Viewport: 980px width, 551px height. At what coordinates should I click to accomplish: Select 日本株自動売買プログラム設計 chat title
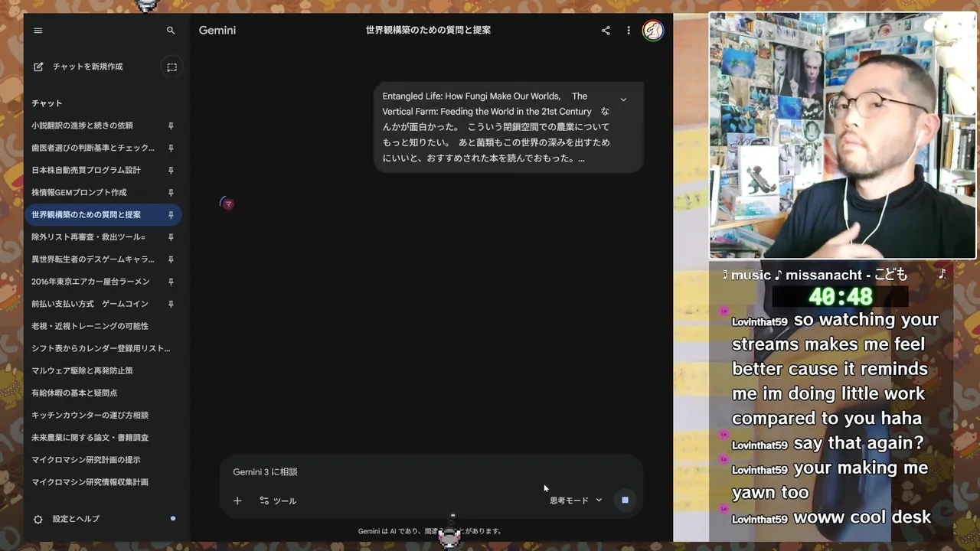[x=86, y=170]
